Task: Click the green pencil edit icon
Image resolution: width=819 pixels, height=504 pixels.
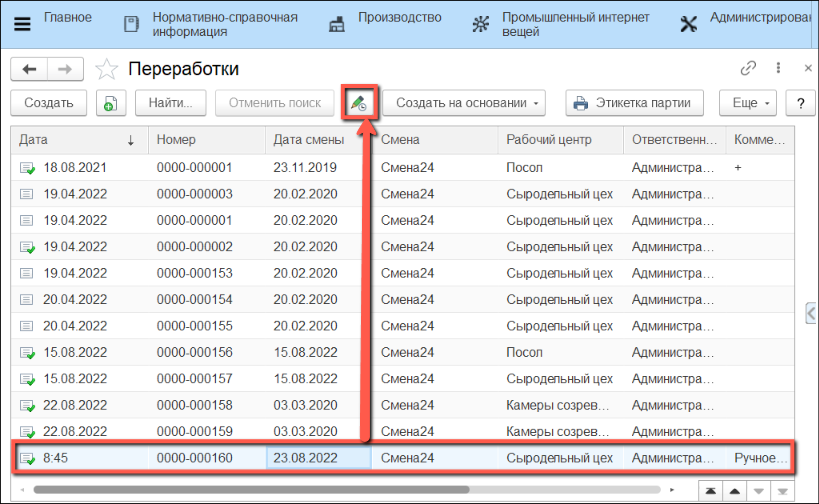Action: 356,103
